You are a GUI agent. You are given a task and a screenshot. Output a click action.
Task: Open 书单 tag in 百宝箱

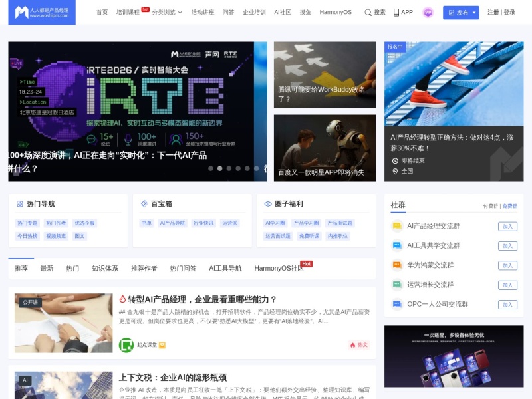[146, 223]
